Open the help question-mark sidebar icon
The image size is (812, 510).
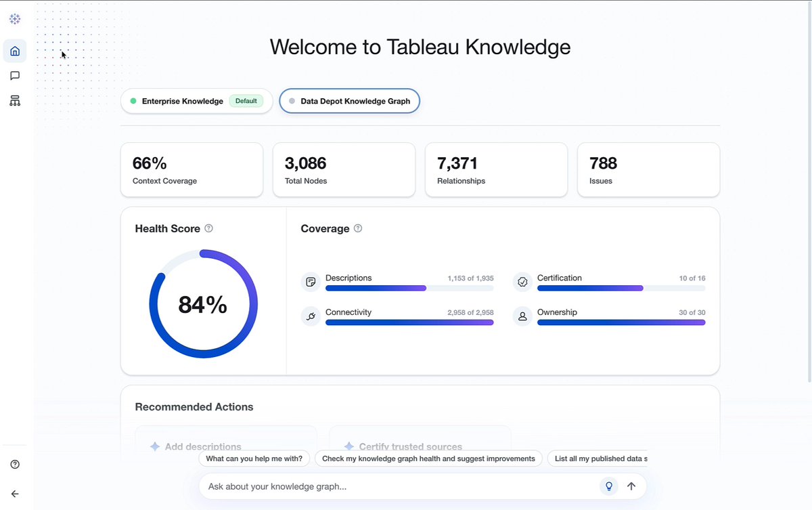pyautogui.click(x=15, y=465)
